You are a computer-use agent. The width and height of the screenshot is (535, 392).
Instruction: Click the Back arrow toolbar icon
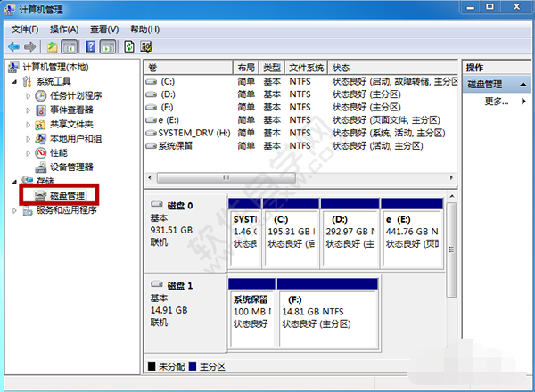click(x=13, y=46)
